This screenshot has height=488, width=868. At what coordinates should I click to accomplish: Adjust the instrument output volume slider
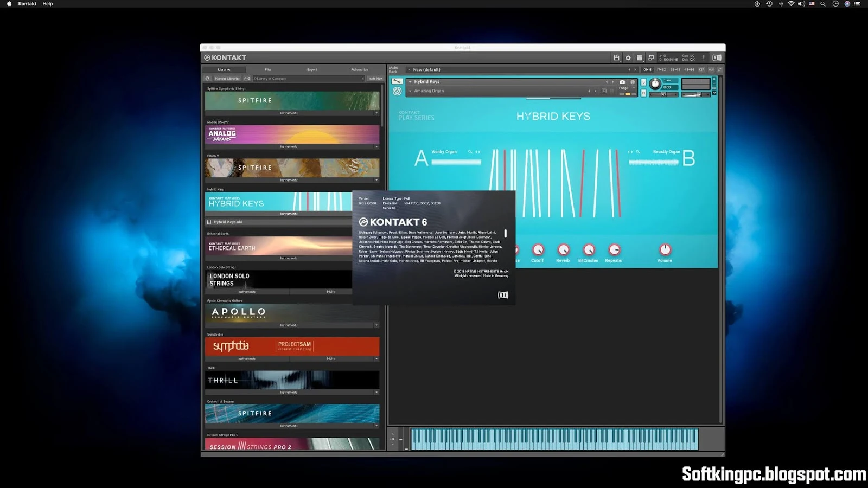pos(696,94)
